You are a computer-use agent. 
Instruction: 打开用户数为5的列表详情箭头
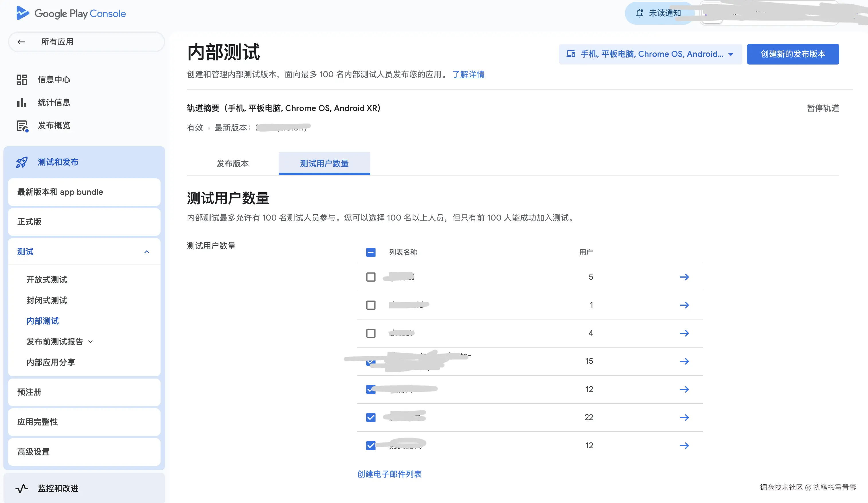pos(685,277)
